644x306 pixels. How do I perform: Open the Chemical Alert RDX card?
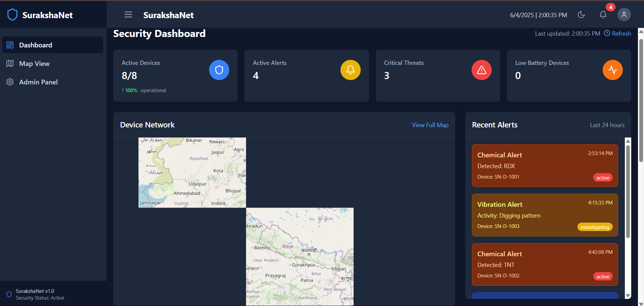[545, 165]
